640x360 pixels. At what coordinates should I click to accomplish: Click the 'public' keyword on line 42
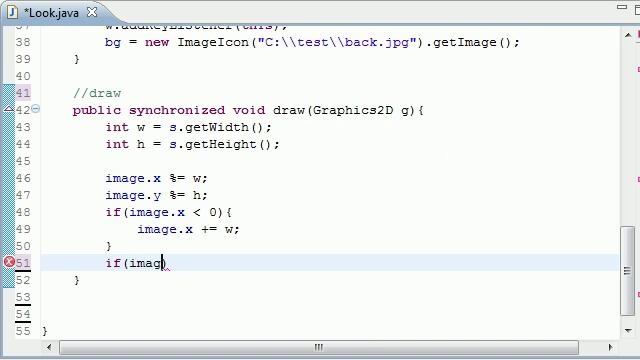97,110
